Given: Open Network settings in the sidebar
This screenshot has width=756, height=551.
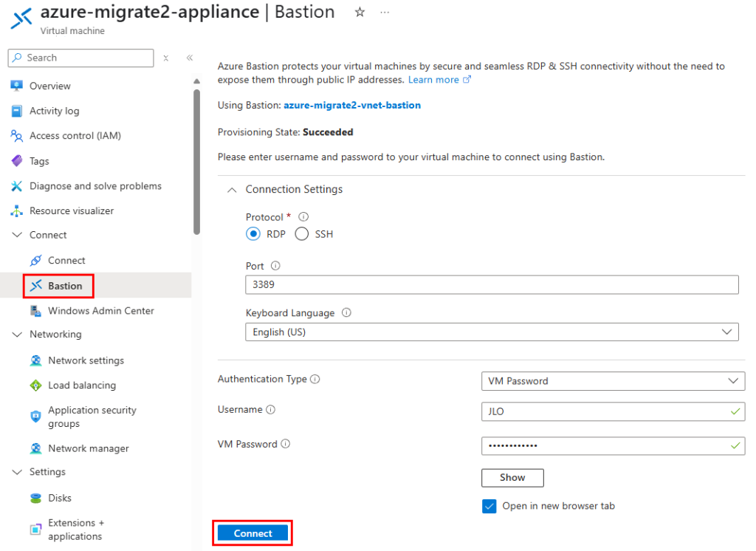Looking at the screenshot, I should click(86, 360).
